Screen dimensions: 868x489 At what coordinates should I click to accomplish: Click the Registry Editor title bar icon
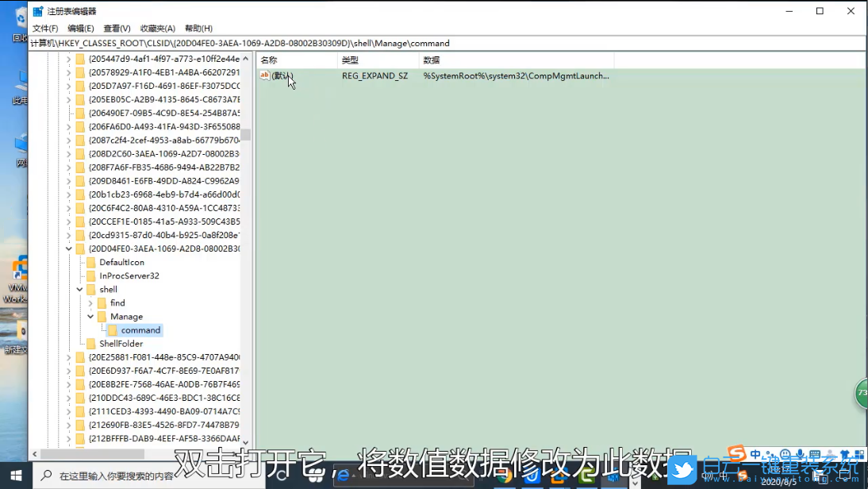pos(37,11)
